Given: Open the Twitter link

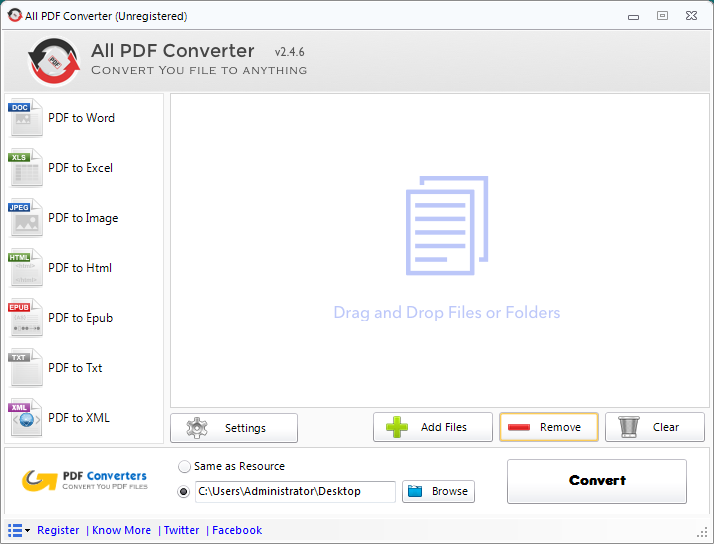Looking at the screenshot, I should [x=181, y=530].
